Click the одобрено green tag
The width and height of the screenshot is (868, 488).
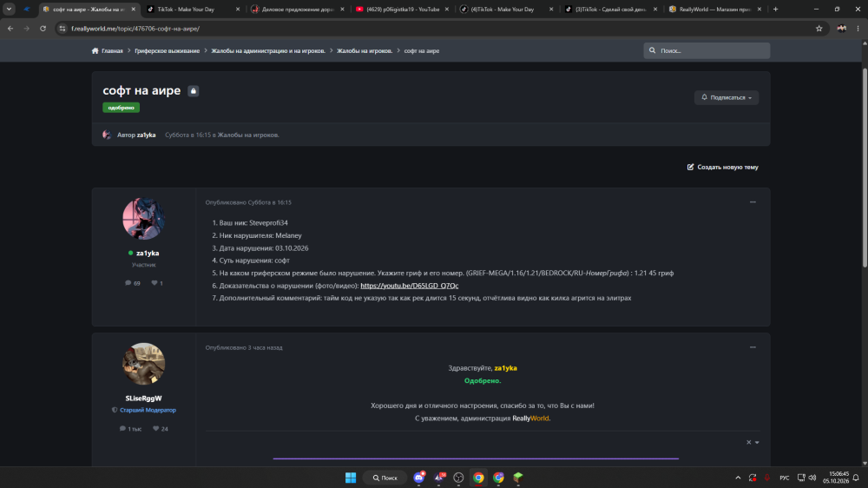click(121, 108)
